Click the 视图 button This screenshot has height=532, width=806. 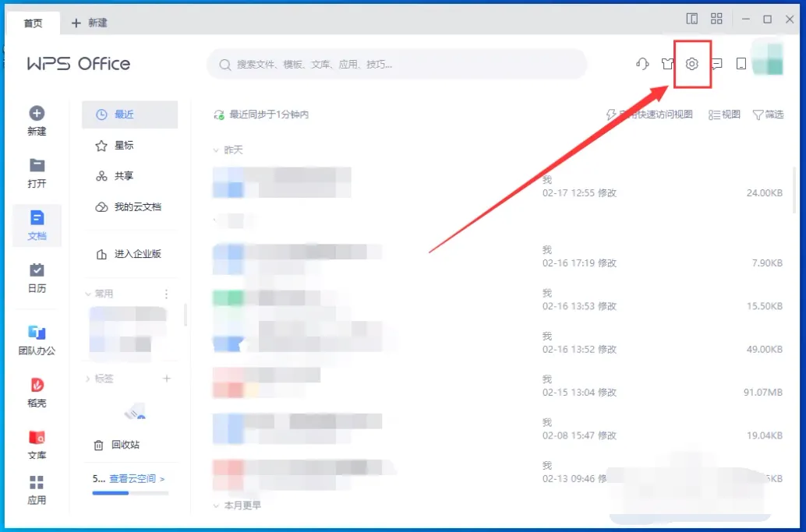tap(724, 115)
